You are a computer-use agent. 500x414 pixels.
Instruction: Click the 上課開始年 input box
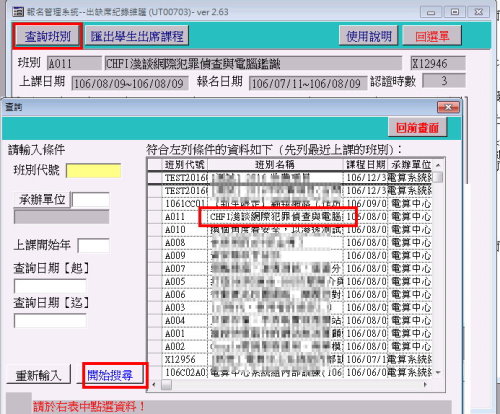(93, 245)
